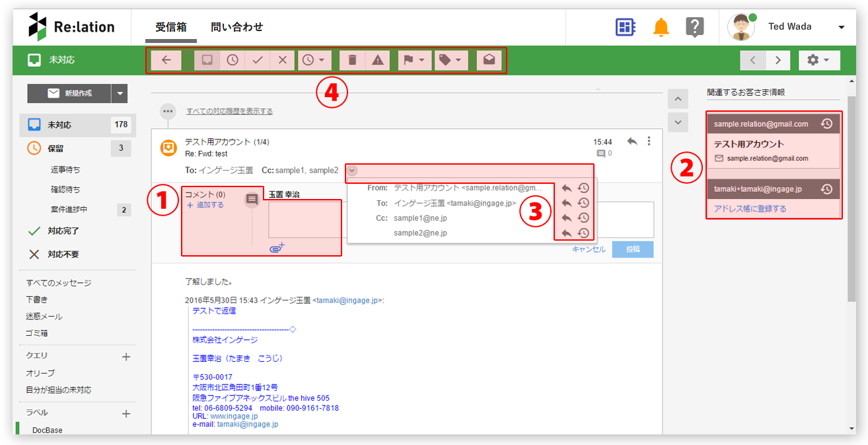Attach a file with the paperclip plus icon
Viewport: 868px width, 445px height.
(277, 248)
